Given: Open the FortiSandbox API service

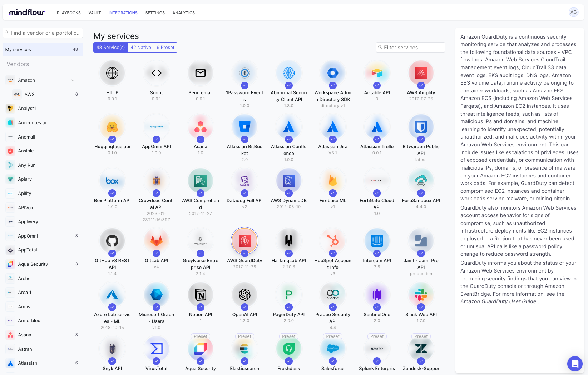Looking at the screenshot, I should coord(421,181).
